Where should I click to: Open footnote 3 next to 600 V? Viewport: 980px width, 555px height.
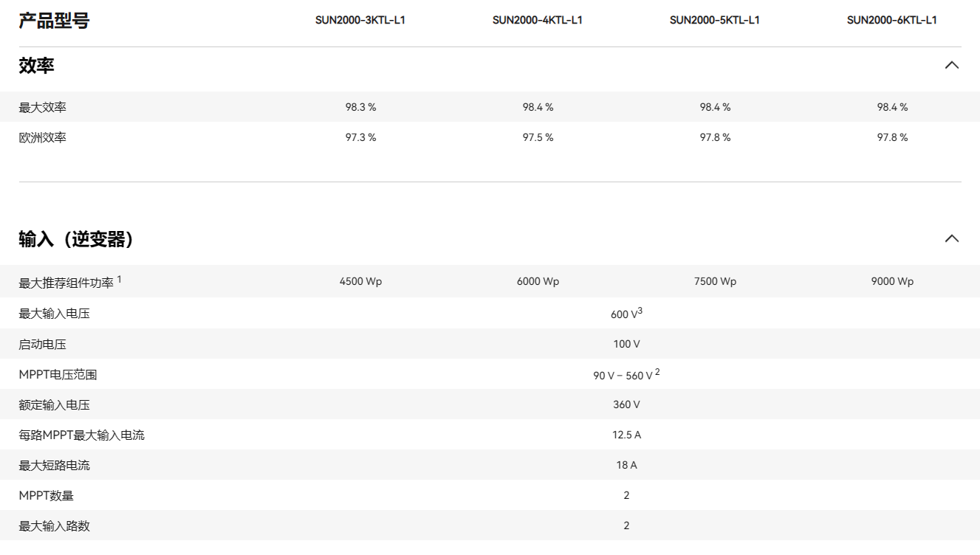[x=640, y=311]
